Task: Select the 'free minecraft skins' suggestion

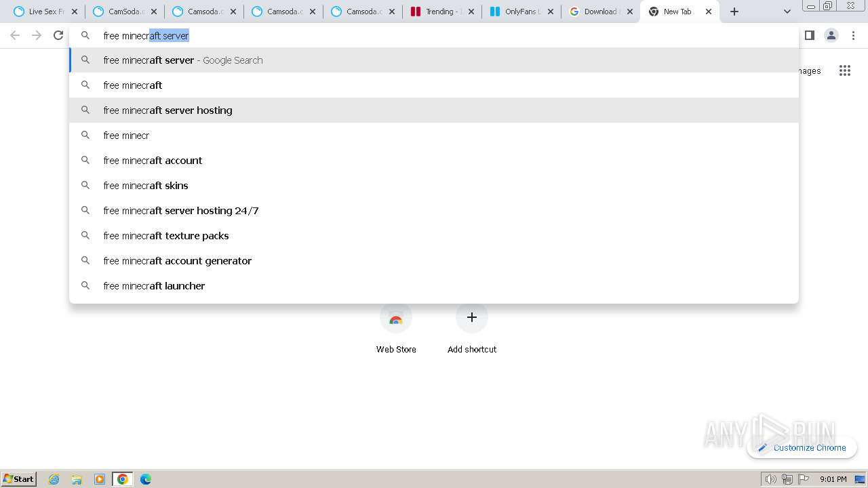Action: (x=434, y=186)
